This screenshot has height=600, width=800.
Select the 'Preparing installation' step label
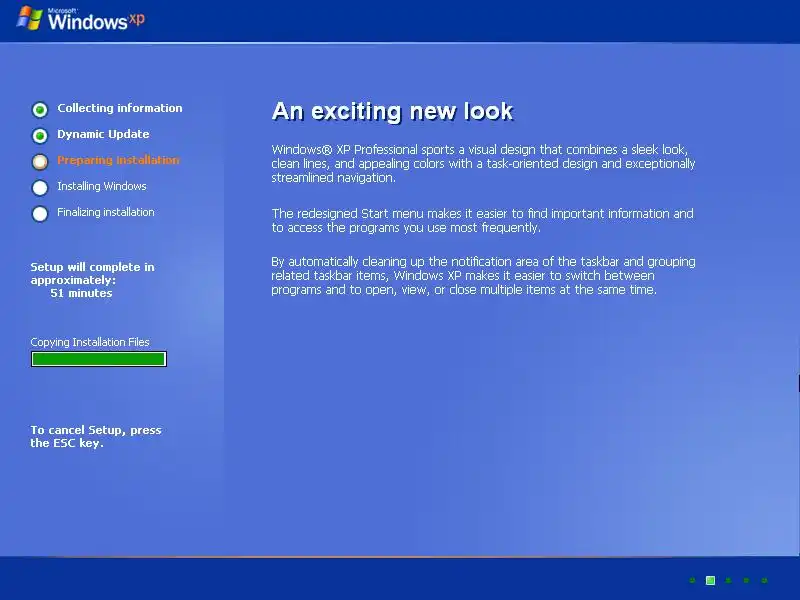pyautogui.click(x=118, y=160)
